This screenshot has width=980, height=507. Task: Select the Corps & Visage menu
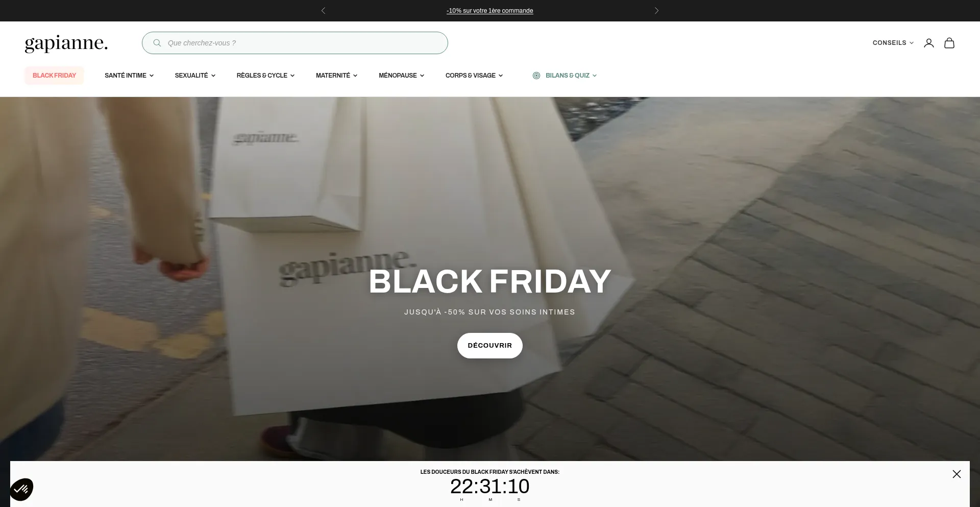pos(474,76)
